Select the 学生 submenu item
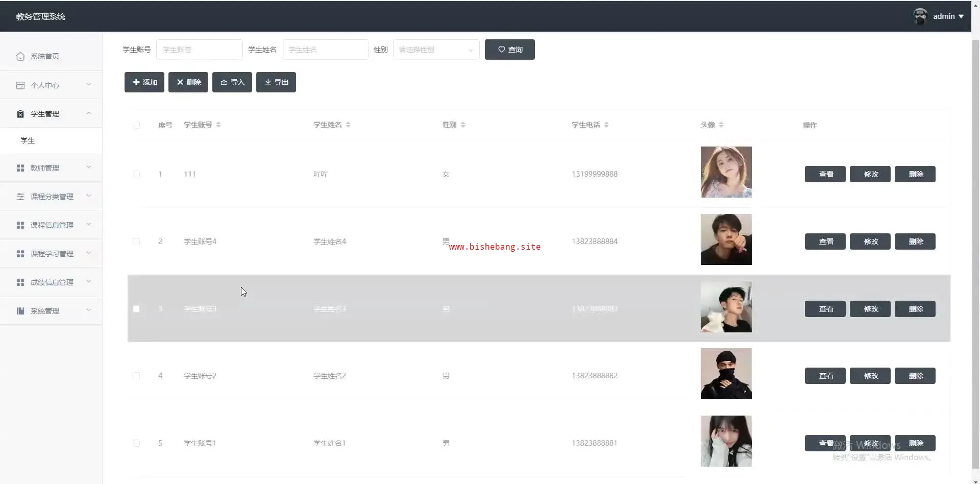The height and width of the screenshot is (484, 980). click(x=51, y=140)
